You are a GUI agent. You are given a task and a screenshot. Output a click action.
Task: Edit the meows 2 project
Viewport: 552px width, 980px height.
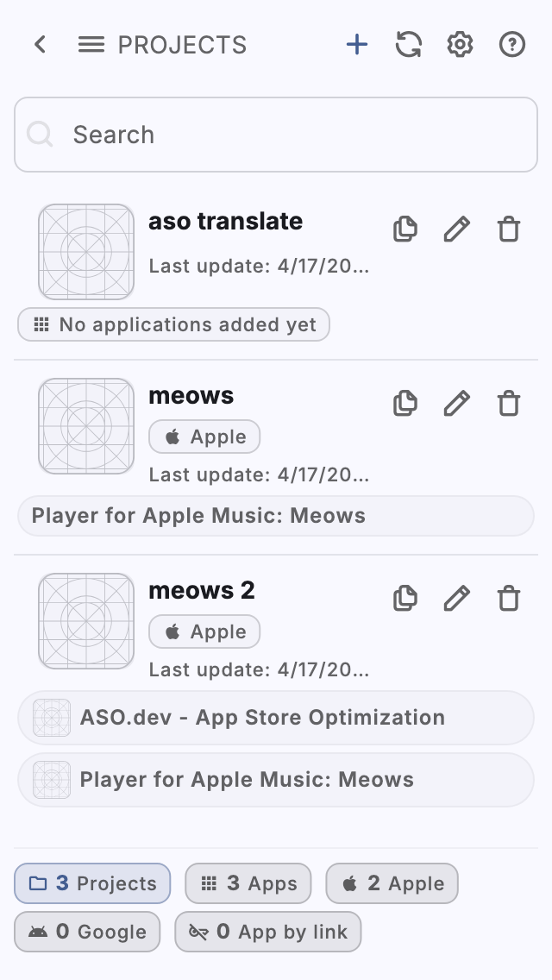(x=457, y=598)
